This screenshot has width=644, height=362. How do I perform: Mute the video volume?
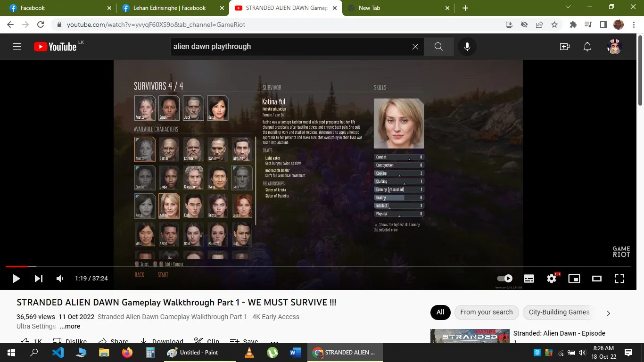pyautogui.click(x=60, y=279)
